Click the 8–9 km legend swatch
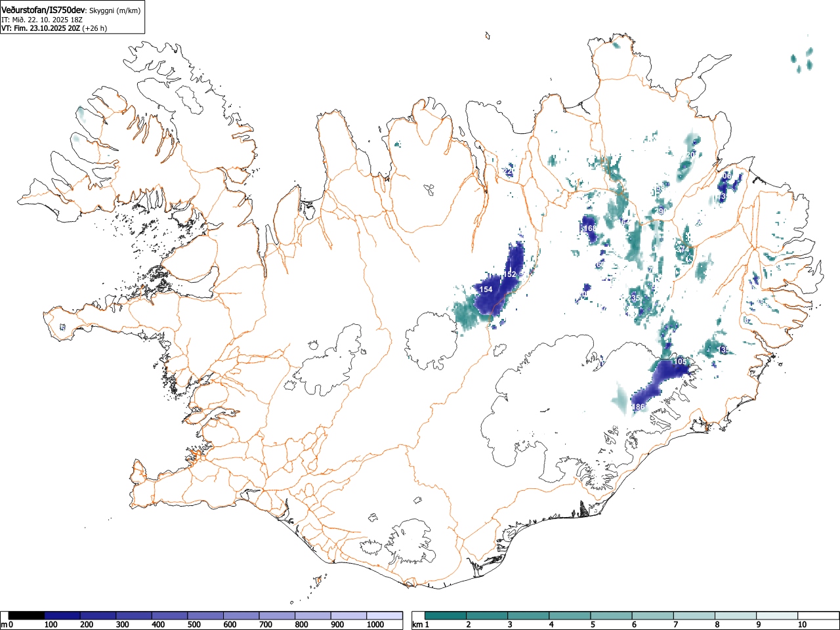This screenshot has width=840, height=630. click(x=736, y=616)
